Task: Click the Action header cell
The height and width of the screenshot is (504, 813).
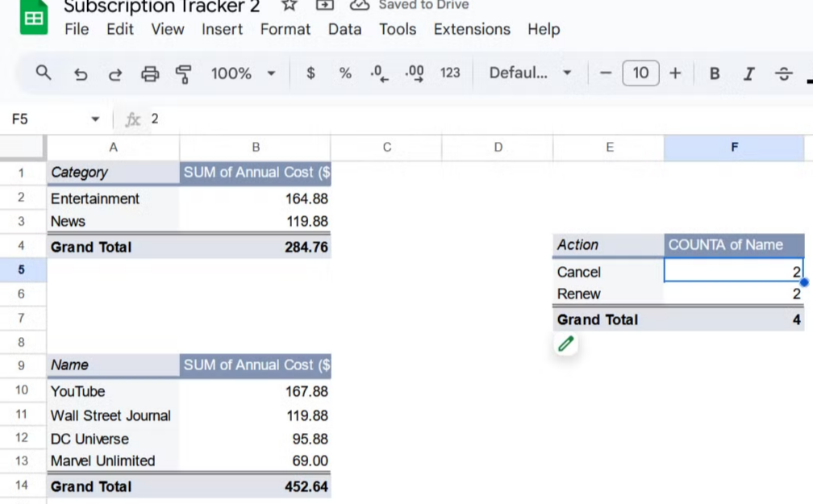Action: tap(609, 244)
